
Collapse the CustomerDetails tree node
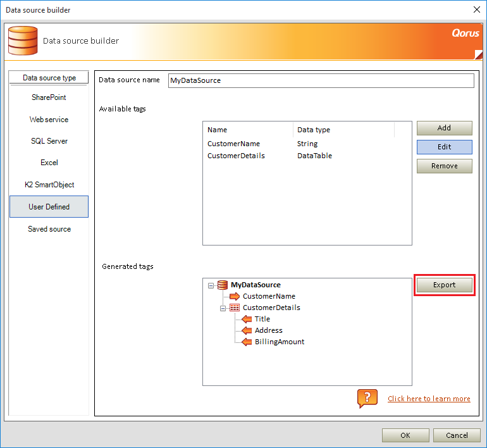[223, 309]
